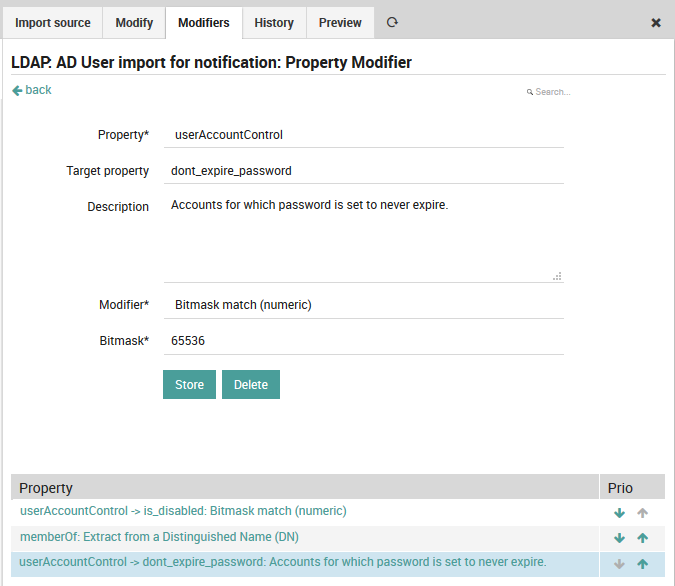
Task: Click the back arrow link
Action: coord(31,90)
